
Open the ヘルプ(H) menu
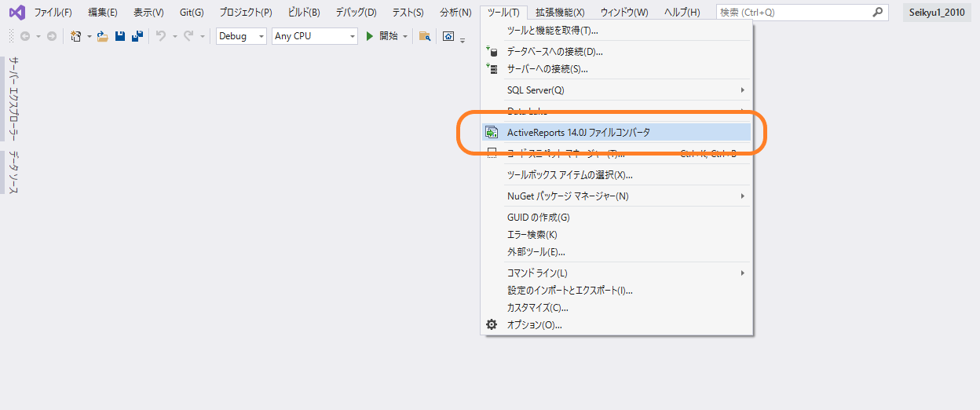pyautogui.click(x=682, y=13)
